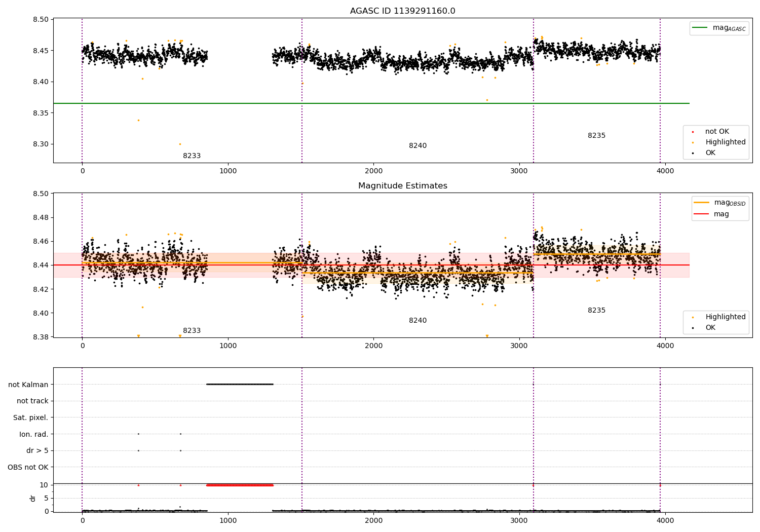The image size is (760, 532).
Task: Click the green mag AGASC legend line sample
Action: click(x=700, y=28)
